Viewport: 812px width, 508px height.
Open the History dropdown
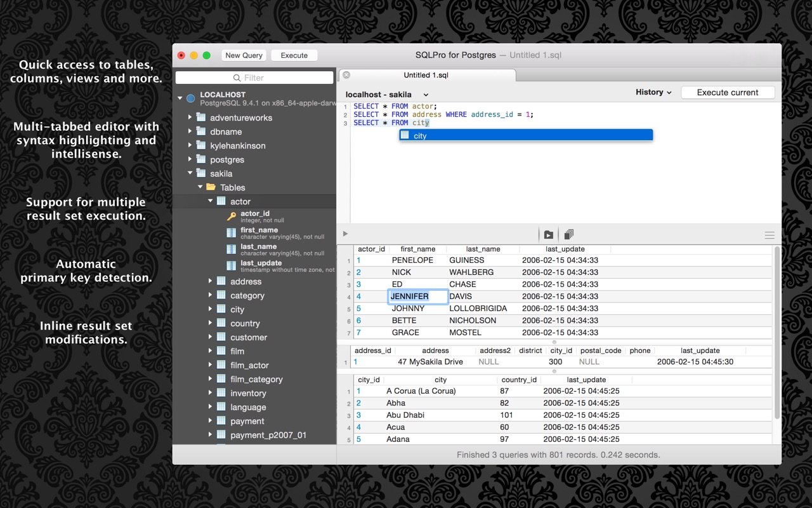coord(653,92)
